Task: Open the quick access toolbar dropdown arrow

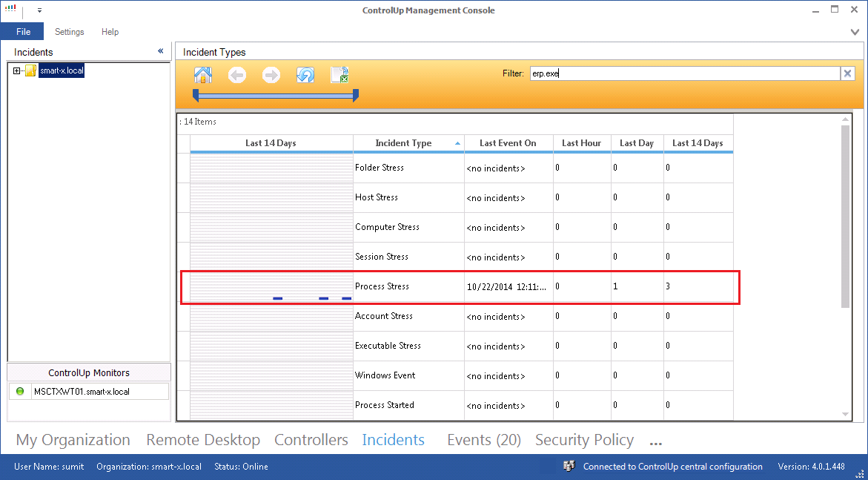Action: tap(39, 10)
